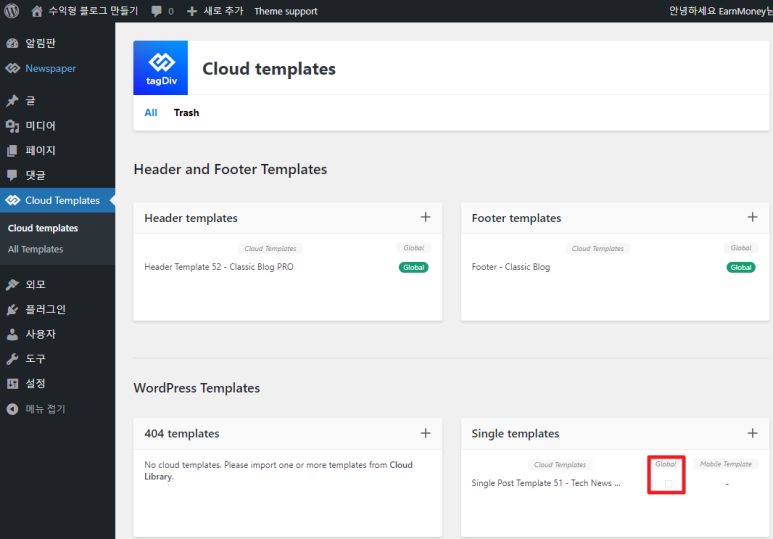773x539 pixels.
Task: Click the 사용자 users icon
Action: point(12,334)
